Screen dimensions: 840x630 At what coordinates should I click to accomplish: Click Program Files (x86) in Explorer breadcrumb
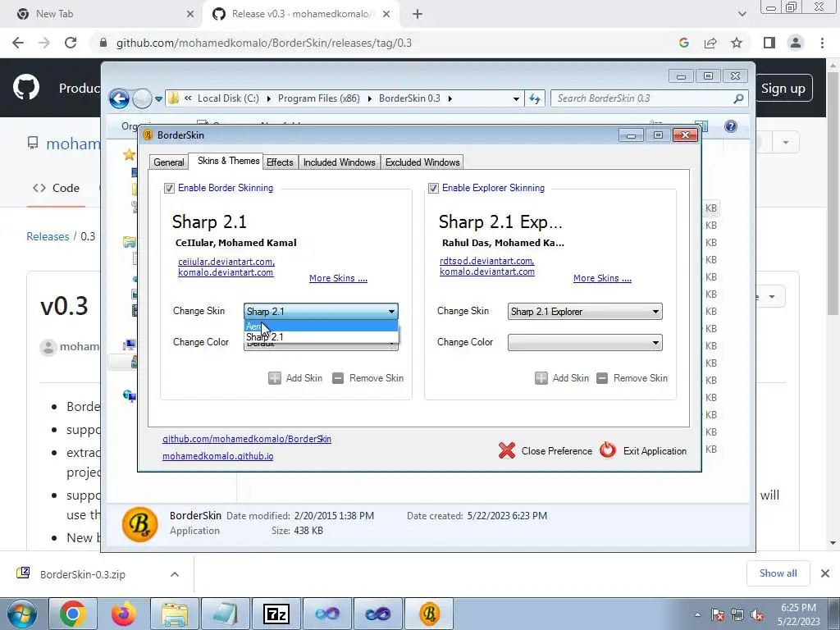(x=319, y=98)
